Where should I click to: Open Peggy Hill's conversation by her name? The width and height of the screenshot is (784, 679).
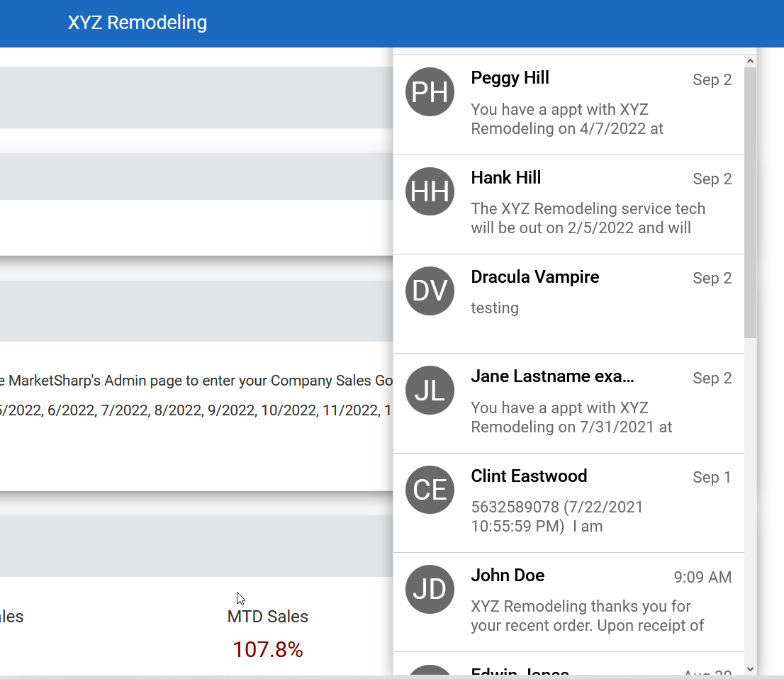tap(510, 78)
